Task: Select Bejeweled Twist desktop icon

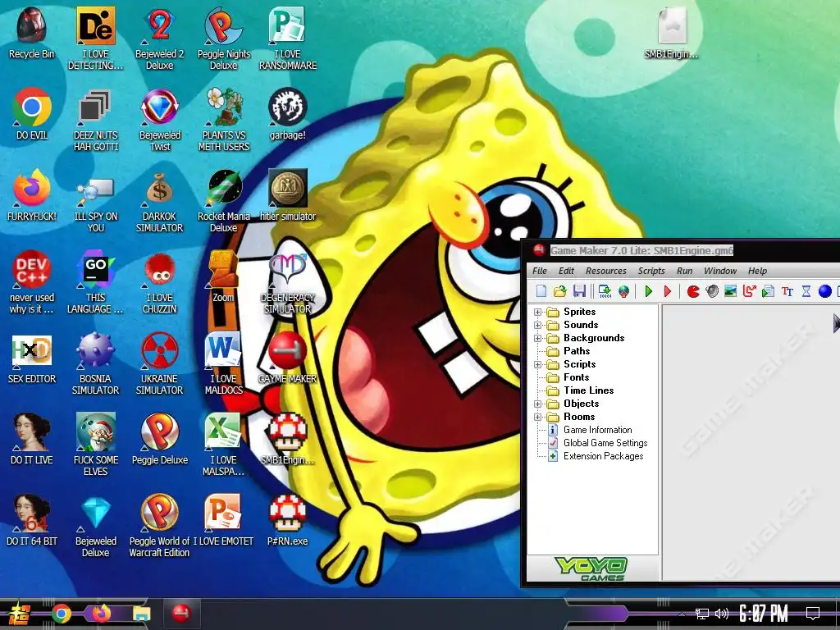Action: coord(160,120)
